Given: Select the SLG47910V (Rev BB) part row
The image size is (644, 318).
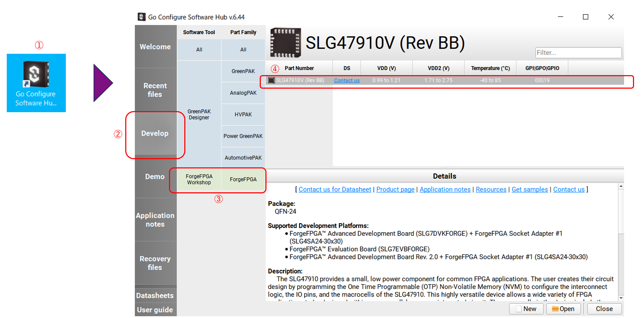Looking at the screenshot, I should 445,80.
